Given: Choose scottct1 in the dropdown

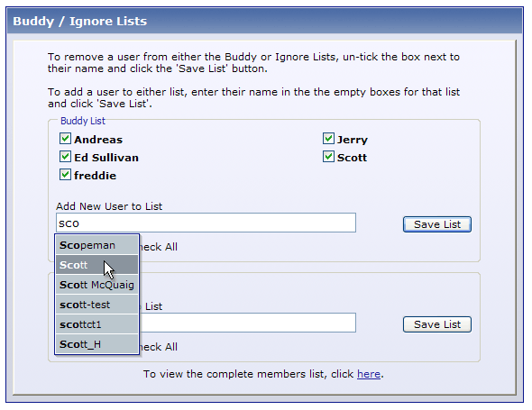Looking at the screenshot, I should 96,324.
